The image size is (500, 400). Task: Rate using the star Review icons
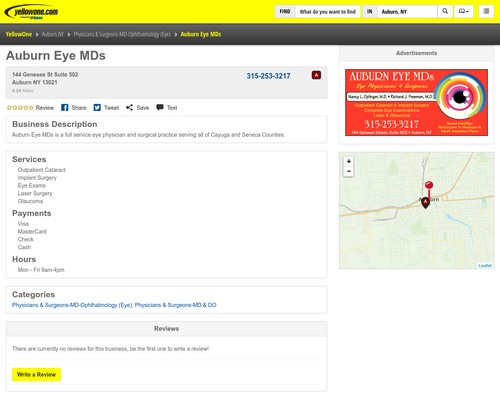[20, 108]
